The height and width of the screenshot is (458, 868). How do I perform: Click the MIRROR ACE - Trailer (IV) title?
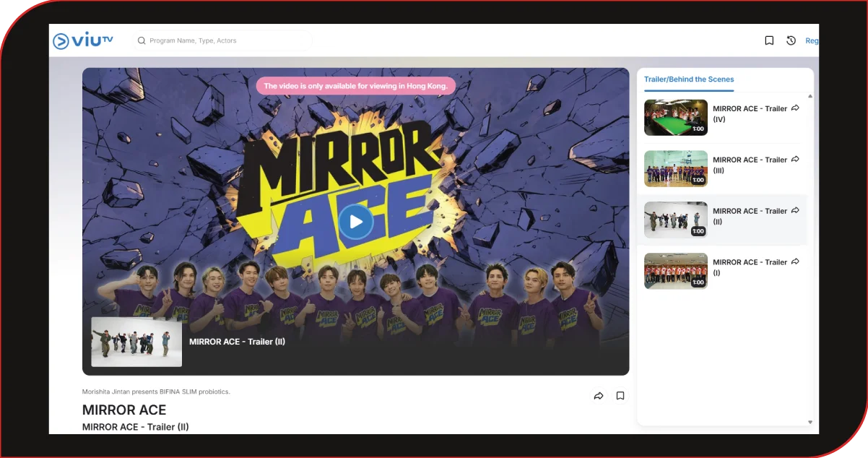click(750, 113)
